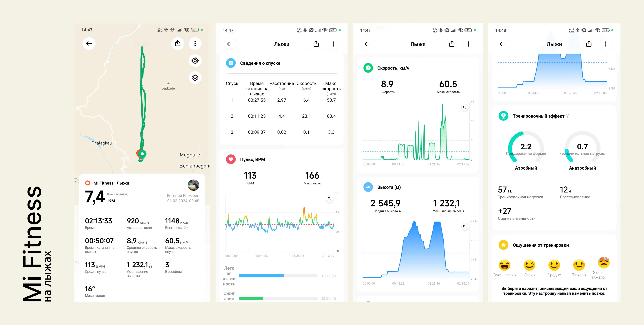This screenshot has width=644, height=325.
Task: Select descent row 3 time 00:09:07
Action: click(x=257, y=132)
